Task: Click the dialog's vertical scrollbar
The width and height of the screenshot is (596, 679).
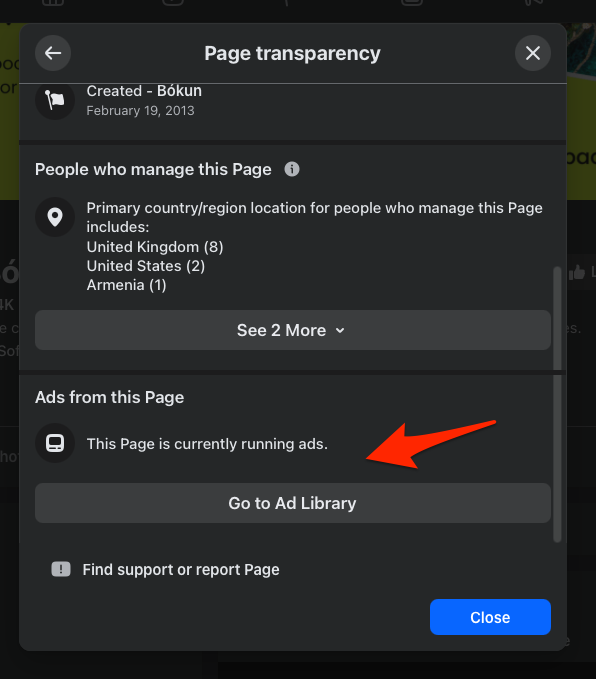Action: coord(557,404)
